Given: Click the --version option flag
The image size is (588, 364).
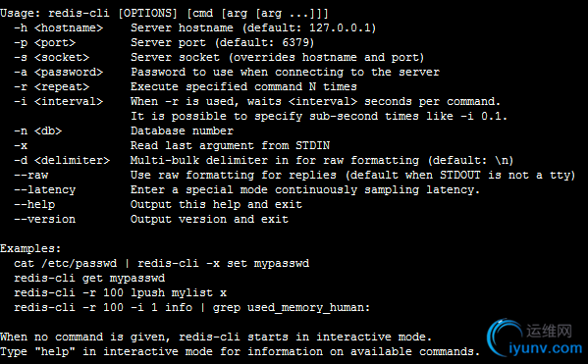Looking at the screenshot, I should [44, 220].
